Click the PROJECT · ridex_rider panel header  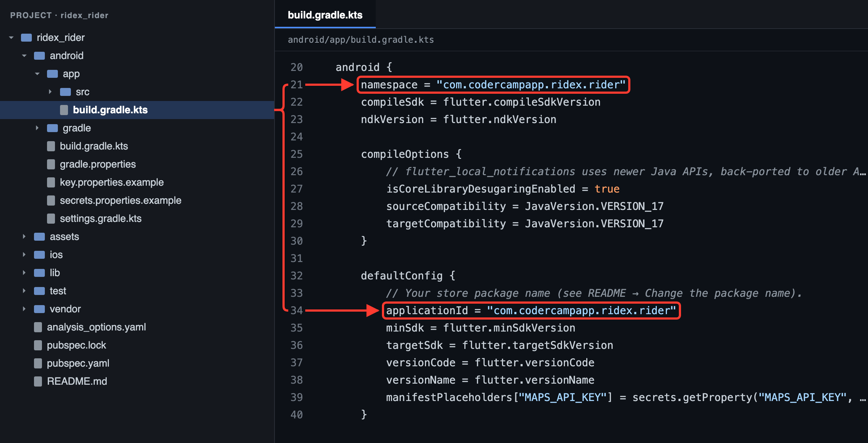(59, 15)
